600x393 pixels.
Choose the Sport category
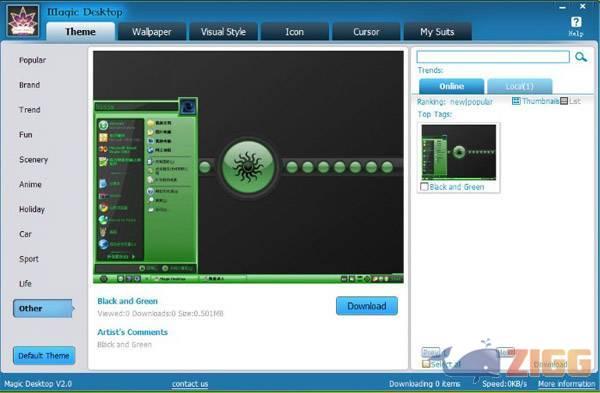coord(29,259)
